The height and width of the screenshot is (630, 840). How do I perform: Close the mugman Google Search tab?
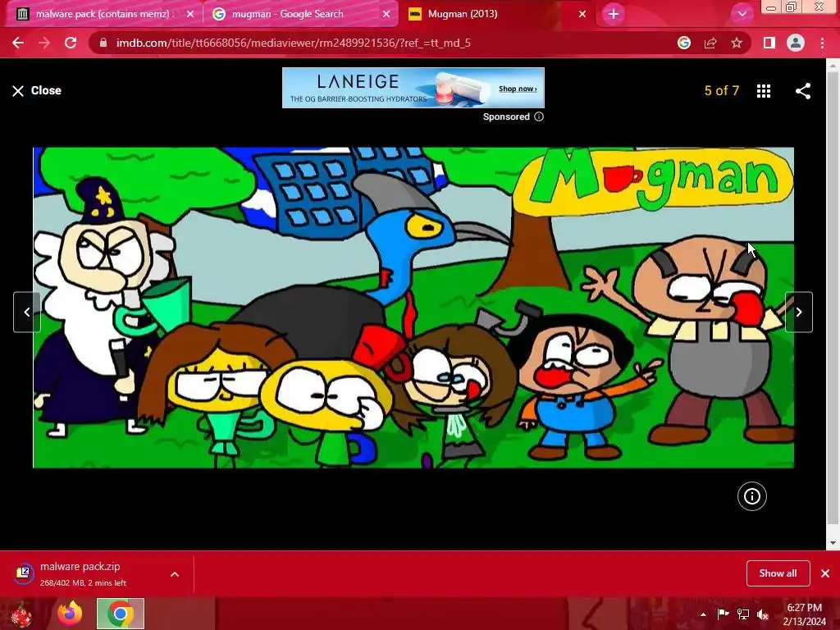tap(386, 15)
